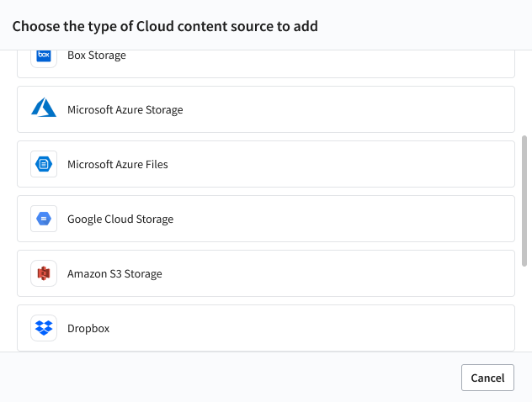Click the Box logo icon
The width and height of the screenshot is (532, 402).
pos(44,56)
